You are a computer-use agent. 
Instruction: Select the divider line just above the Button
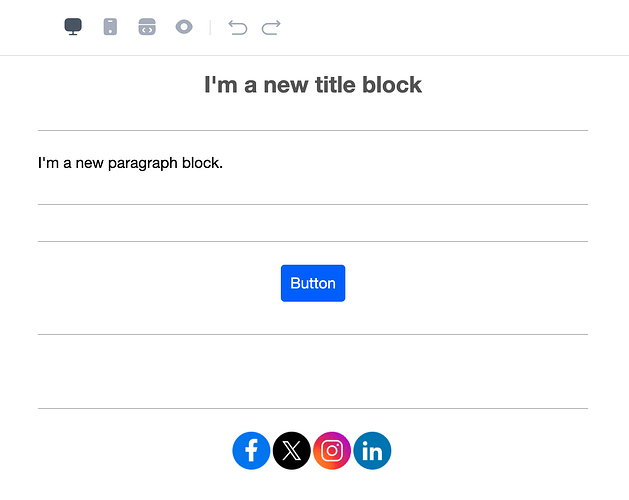coord(313,242)
